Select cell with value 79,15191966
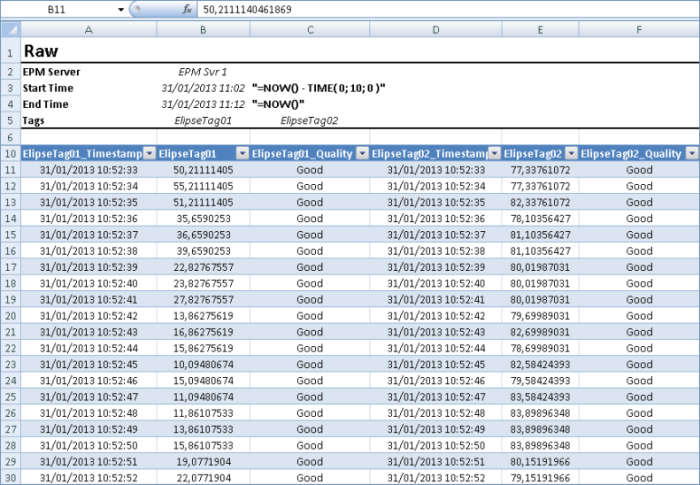The image size is (700, 485). pyautogui.click(x=540, y=477)
